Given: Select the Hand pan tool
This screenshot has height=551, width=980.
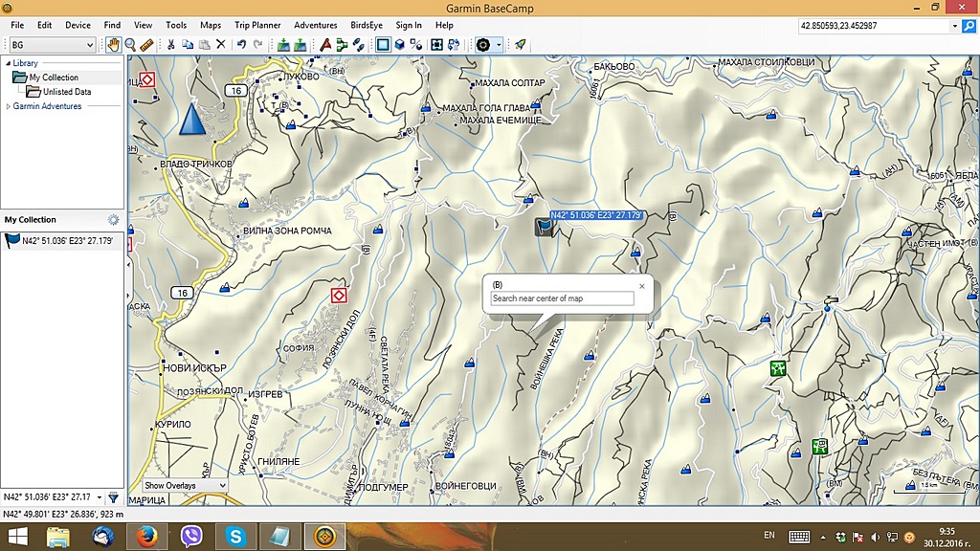Looking at the screenshot, I should tap(113, 44).
